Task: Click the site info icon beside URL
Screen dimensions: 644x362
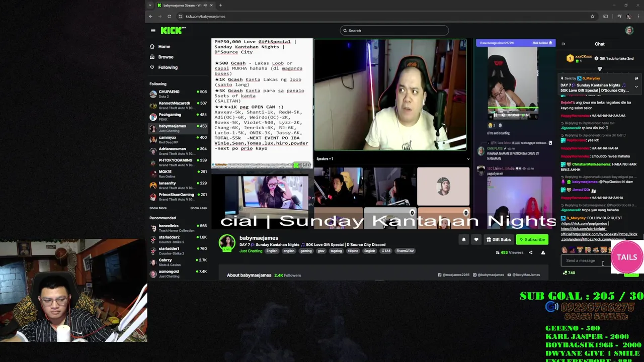Action: coord(180,16)
